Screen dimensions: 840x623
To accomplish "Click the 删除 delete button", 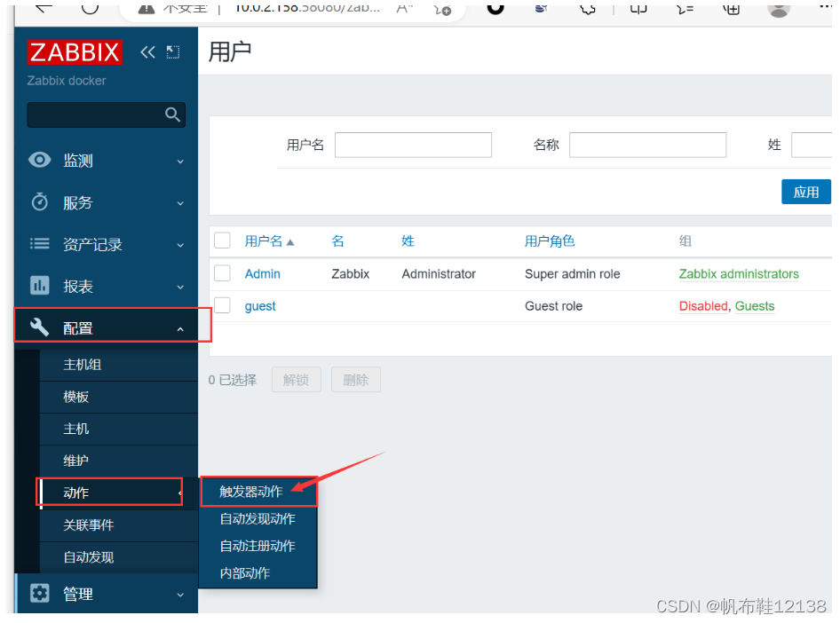I will coord(356,380).
